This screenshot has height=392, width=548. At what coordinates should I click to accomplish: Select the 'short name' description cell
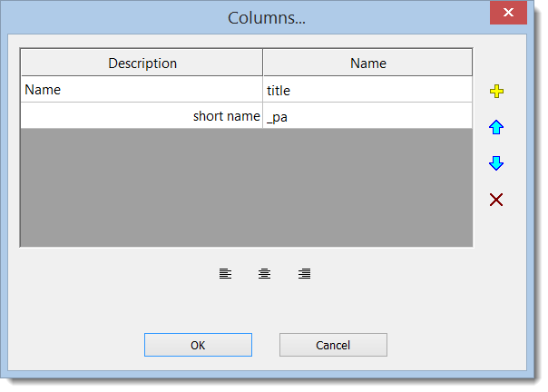(142, 116)
